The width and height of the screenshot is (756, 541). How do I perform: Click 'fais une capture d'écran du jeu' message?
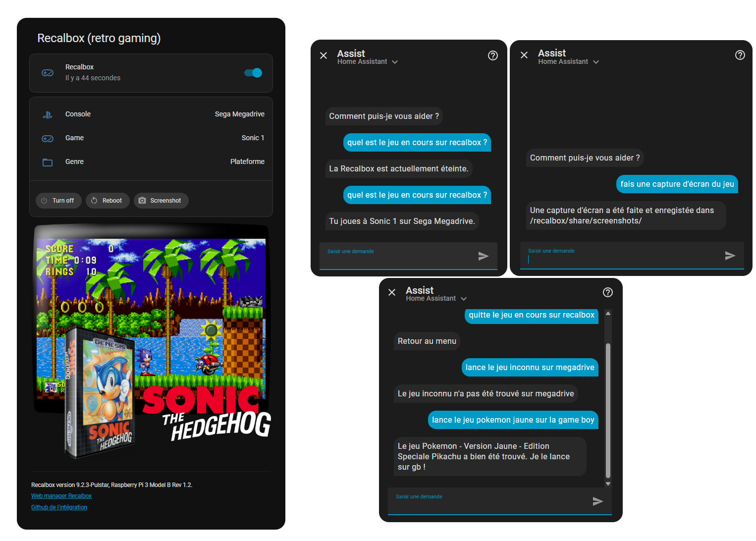pyautogui.click(x=677, y=184)
